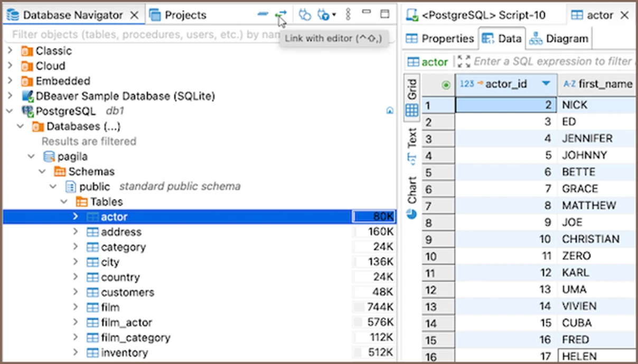Open the Properties tab
Viewport: 638px width, 364px height.
440,39
